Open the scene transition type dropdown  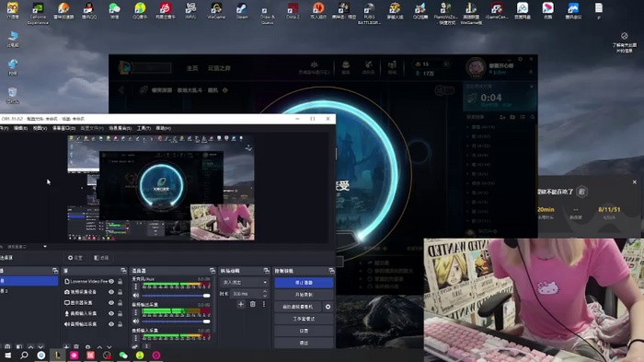pyautogui.click(x=245, y=282)
